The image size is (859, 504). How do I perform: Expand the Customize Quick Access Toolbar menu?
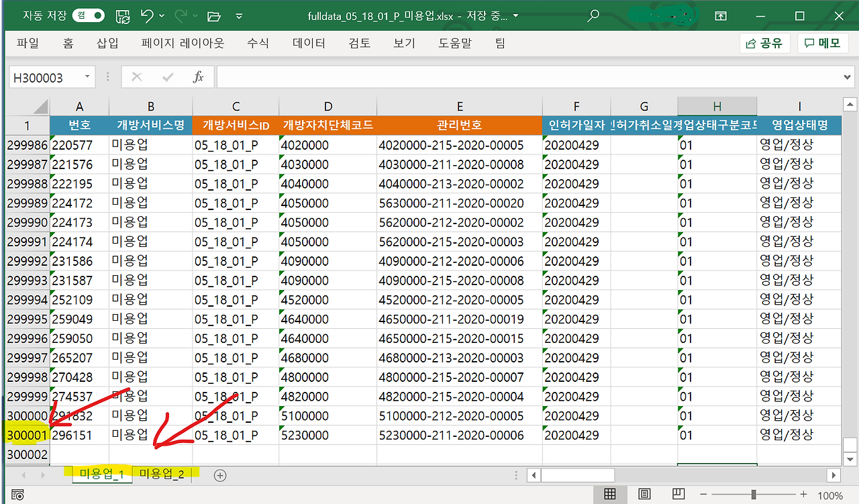(x=240, y=16)
